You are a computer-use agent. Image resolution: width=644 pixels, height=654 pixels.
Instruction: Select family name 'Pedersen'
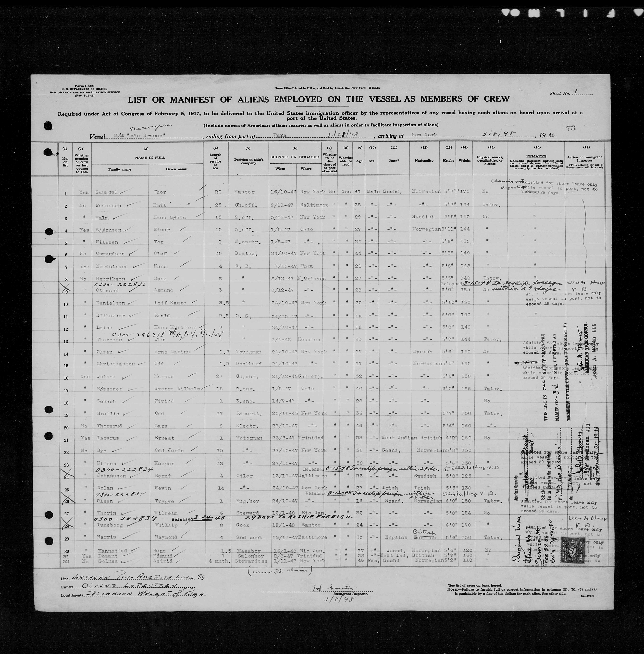tap(109, 206)
